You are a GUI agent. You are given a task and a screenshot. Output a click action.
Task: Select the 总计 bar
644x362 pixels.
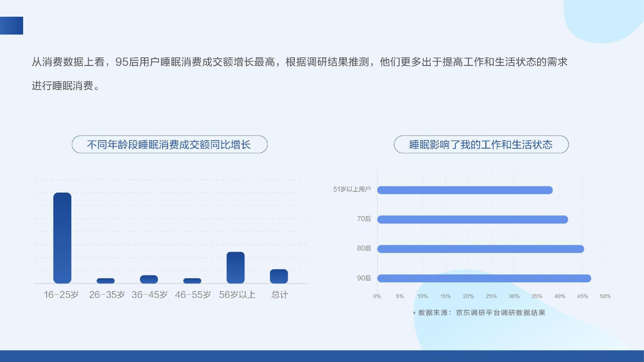pyautogui.click(x=279, y=276)
